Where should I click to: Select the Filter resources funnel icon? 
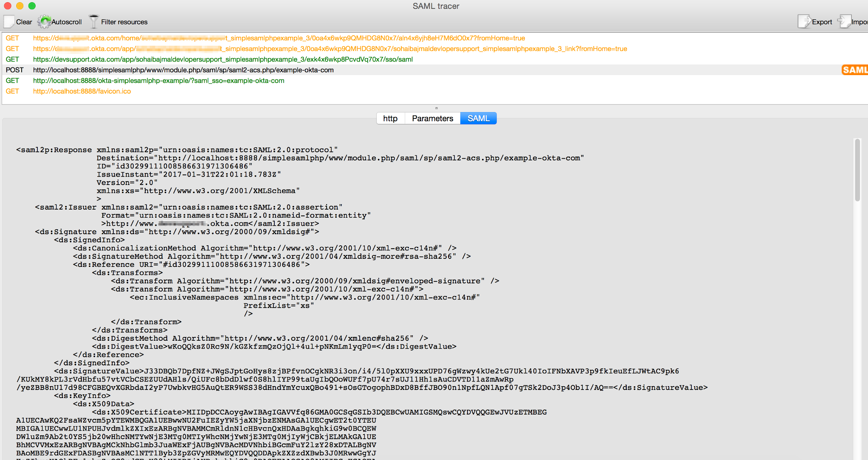click(x=93, y=21)
